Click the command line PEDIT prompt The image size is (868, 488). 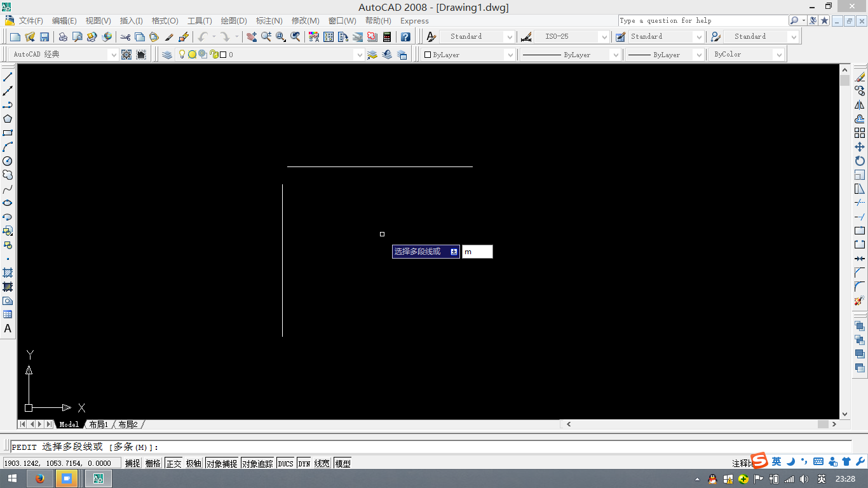click(x=431, y=447)
